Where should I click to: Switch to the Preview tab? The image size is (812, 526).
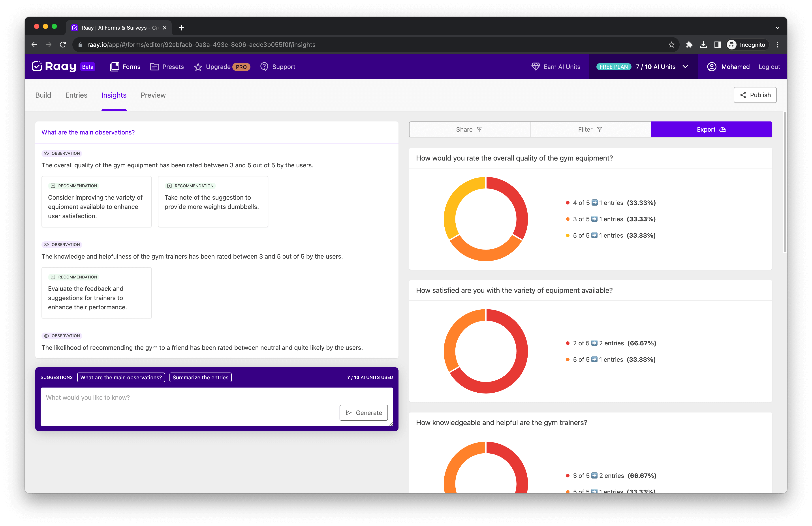pos(153,95)
